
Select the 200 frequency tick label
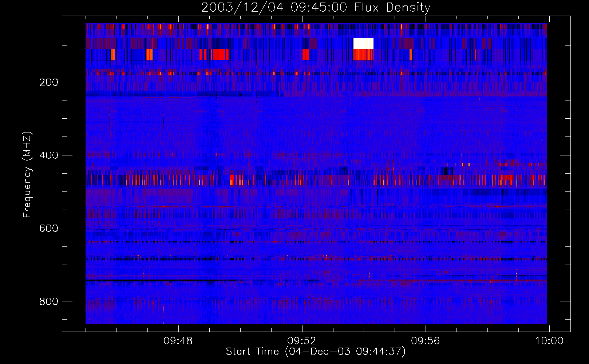[49, 82]
